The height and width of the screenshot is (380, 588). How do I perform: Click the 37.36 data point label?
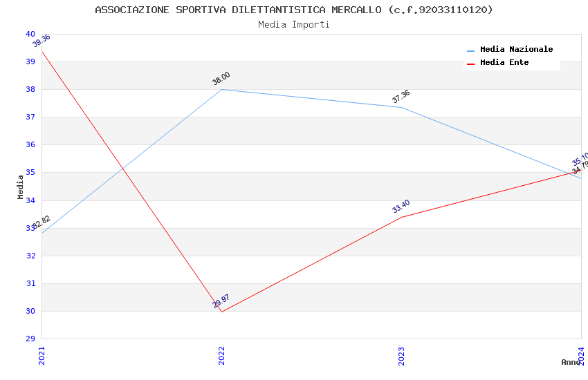[x=401, y=96]
